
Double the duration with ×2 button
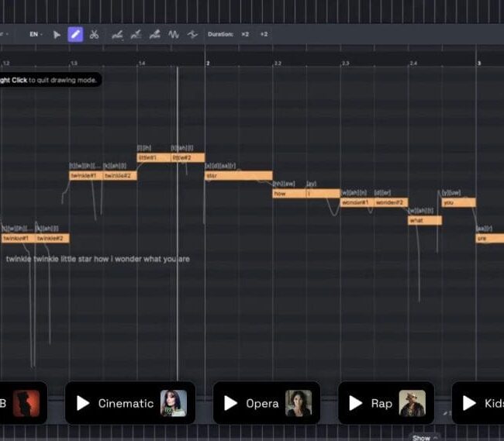(x=245, y=34)
